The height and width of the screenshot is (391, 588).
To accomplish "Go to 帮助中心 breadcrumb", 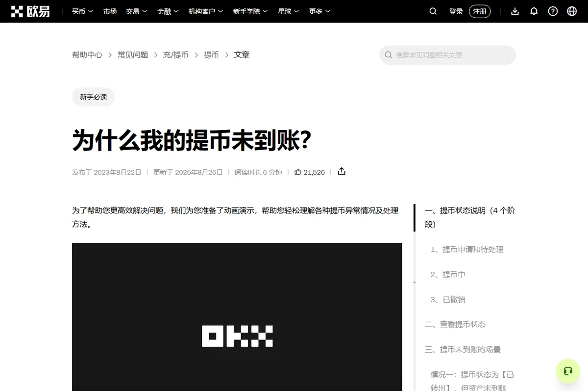I will point(87,55).
